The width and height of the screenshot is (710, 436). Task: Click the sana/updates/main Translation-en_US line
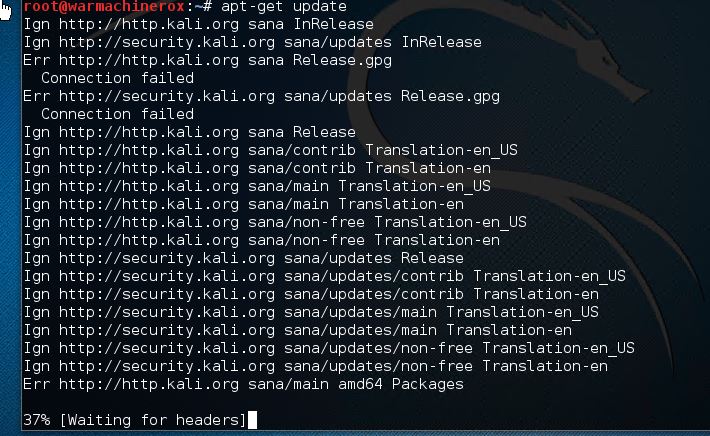pyautogui.click(x=310, y=312)
